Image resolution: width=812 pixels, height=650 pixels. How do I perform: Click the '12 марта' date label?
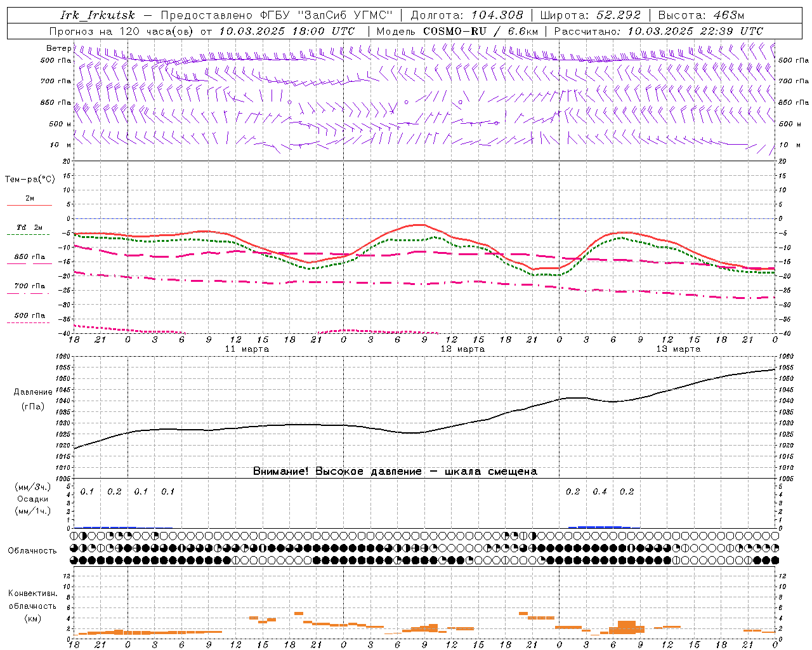[462, 349]
